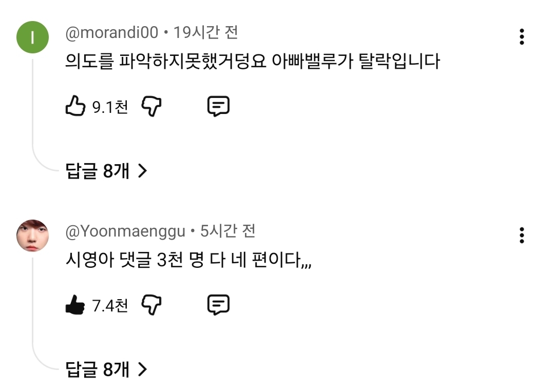Click the comment text starting with 시영아
Image resolution: width=554 pixels, height=392 pixels.
(188, 261)
